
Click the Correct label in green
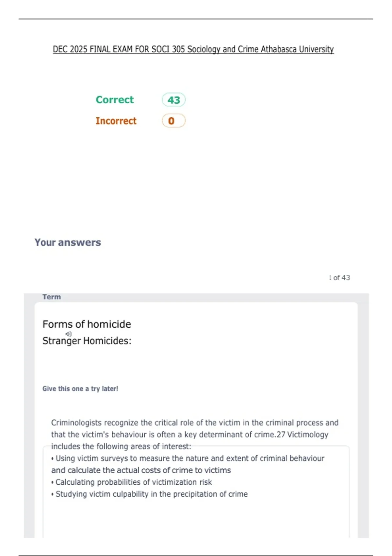tap(115, 99)
